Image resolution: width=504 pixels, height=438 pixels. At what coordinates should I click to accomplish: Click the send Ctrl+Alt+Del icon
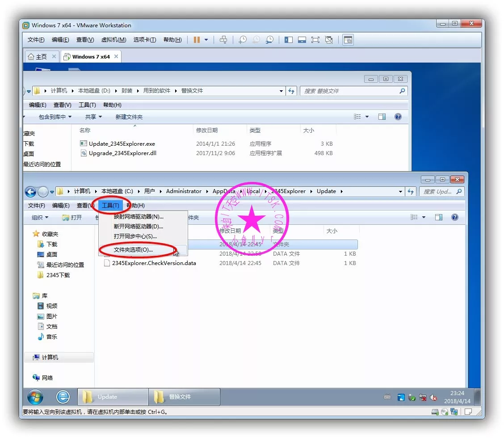[x=223, y=40]
